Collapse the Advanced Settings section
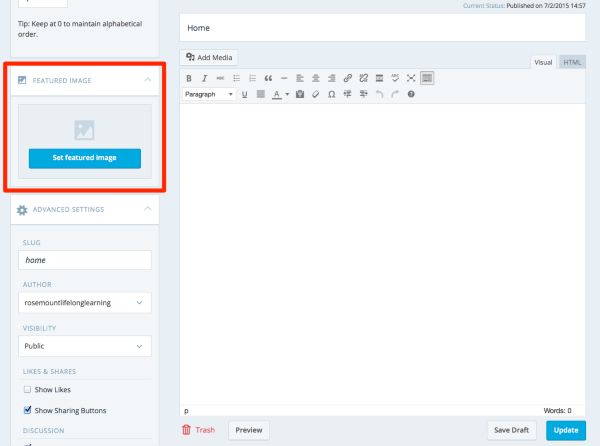The height and width of the screenshot is (446, 600). tap(148, 209)
